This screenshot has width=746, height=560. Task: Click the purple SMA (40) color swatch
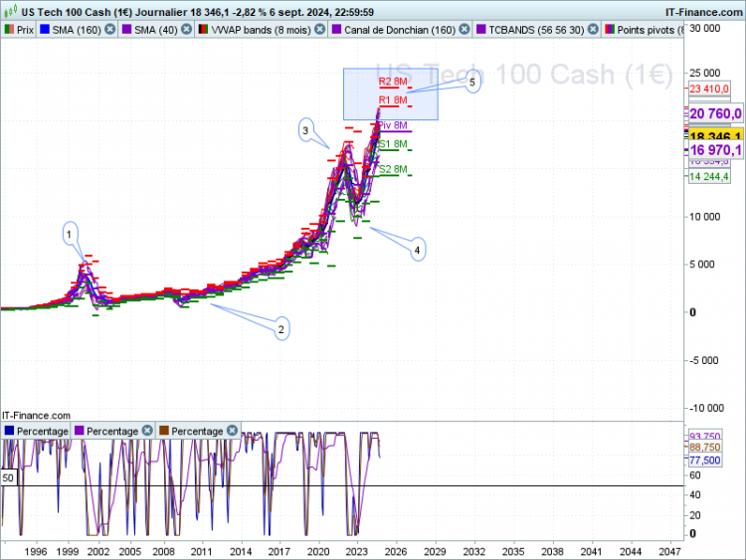click(126, 30)
